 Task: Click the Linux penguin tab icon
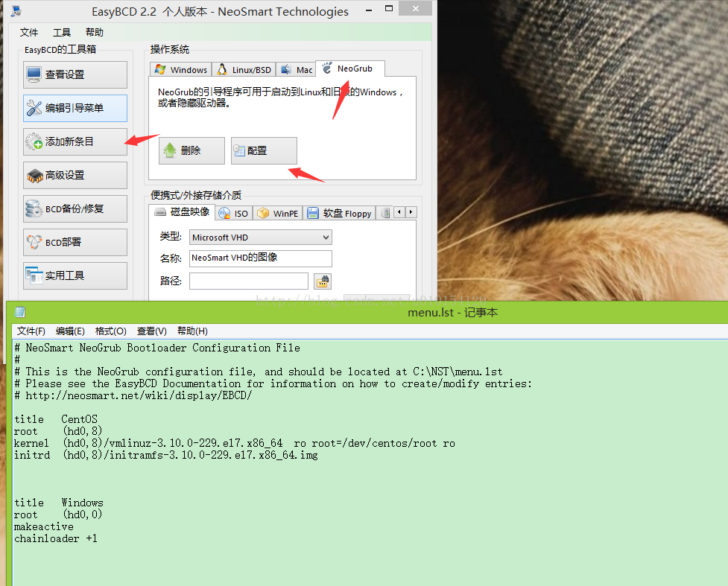tap(222, 69)
